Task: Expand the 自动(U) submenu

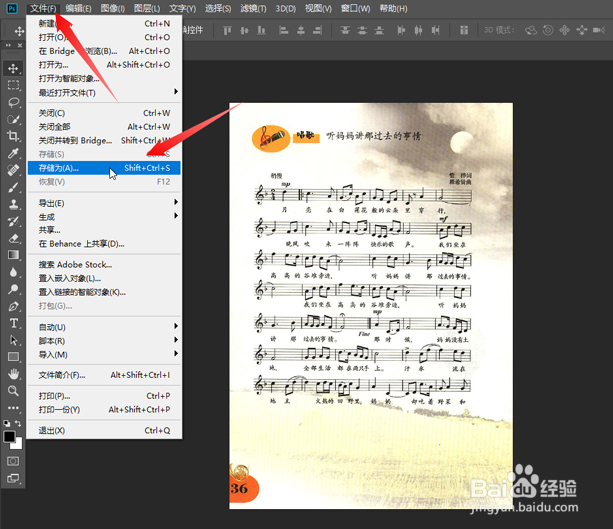Action: 104,327
